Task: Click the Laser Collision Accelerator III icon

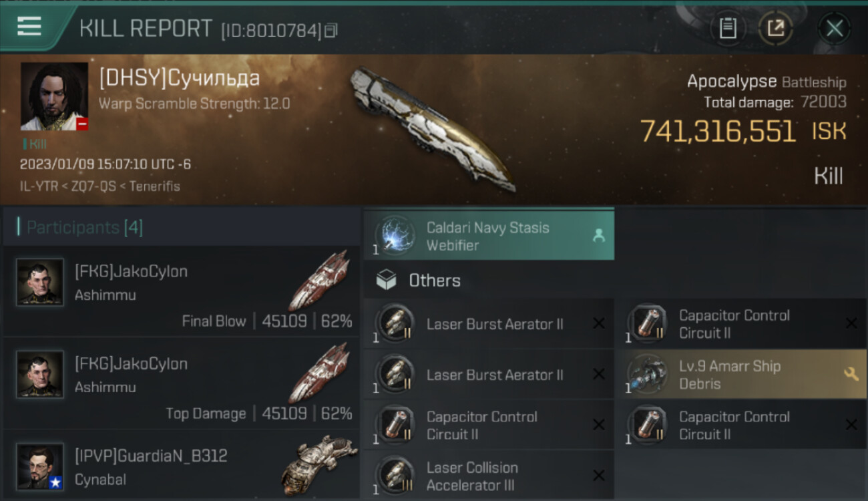Action: tap(395, 476)
